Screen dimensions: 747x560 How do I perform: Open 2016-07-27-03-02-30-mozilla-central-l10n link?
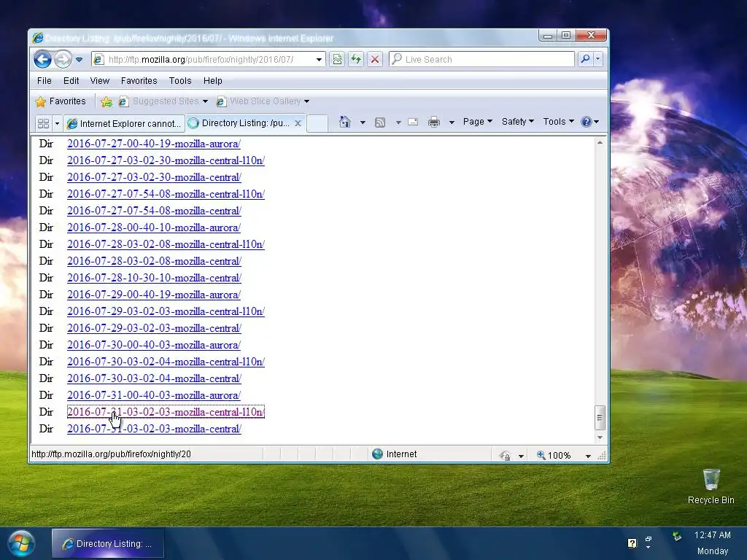166,160
